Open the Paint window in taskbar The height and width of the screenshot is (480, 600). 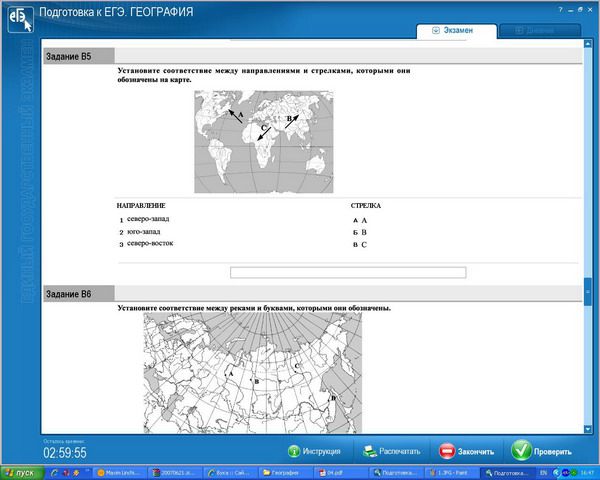[x=452, y=472]
